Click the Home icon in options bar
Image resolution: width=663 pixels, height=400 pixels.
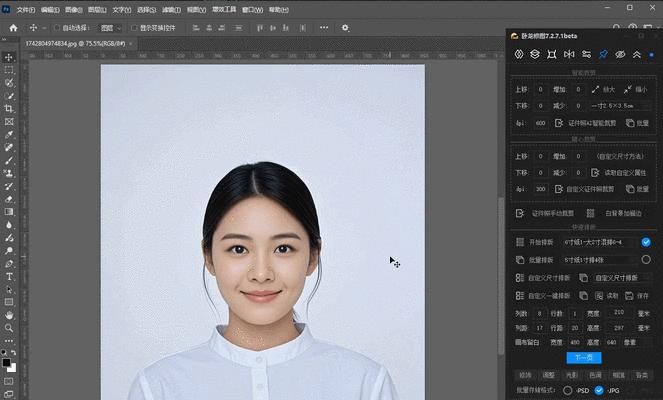pos(14,27)
